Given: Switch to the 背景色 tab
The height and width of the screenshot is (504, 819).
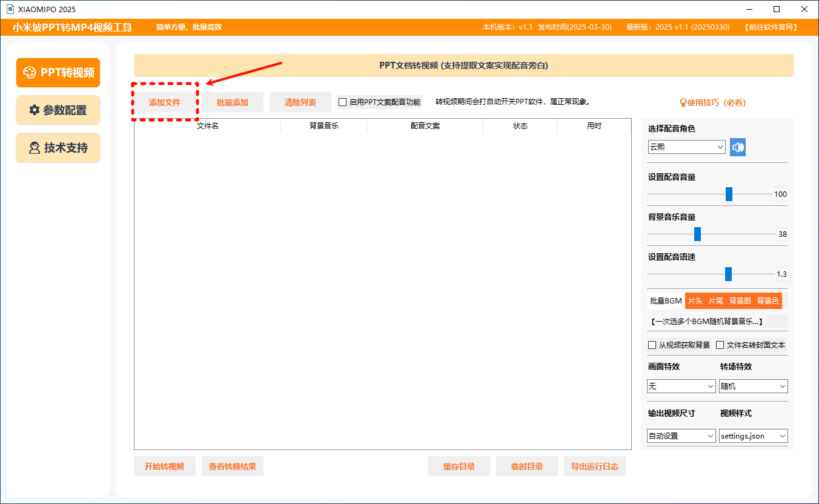Looking at the screenshot, I should (768, 300).
